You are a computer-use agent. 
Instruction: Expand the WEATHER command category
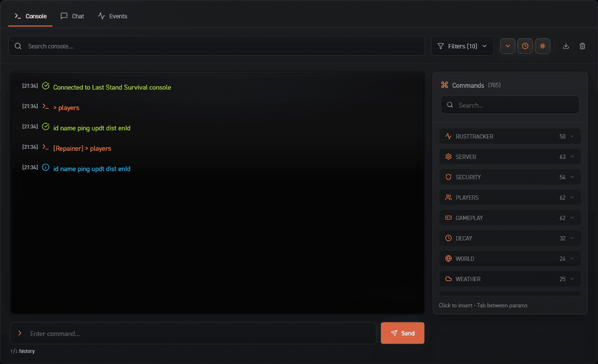coord(510,279)
